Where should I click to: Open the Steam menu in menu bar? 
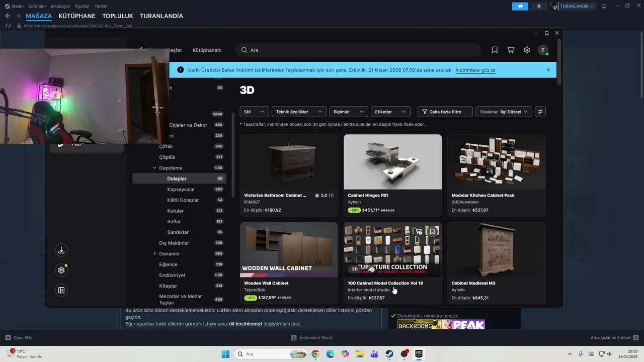[x=14, y=6]
